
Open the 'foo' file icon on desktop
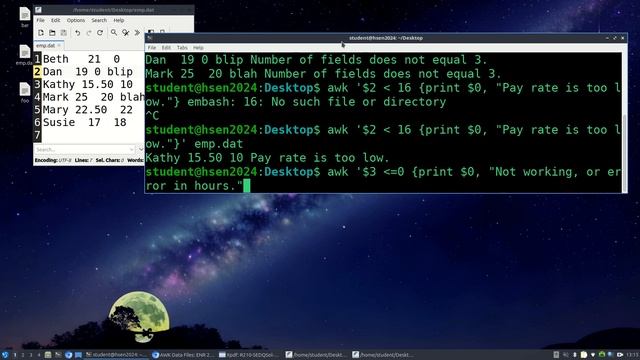pyautogui.click(x=25, y=93)
